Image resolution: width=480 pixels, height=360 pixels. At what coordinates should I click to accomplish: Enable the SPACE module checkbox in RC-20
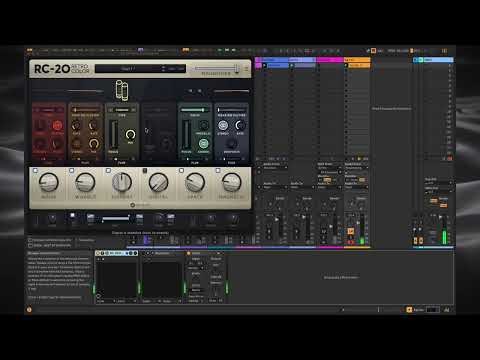pos(181,170)
